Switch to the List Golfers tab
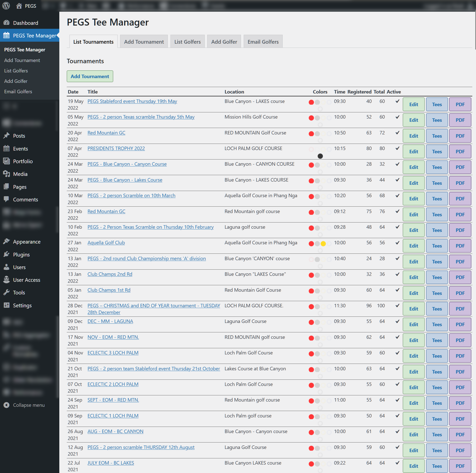476x473 pixels. click(x=187, y=42)
